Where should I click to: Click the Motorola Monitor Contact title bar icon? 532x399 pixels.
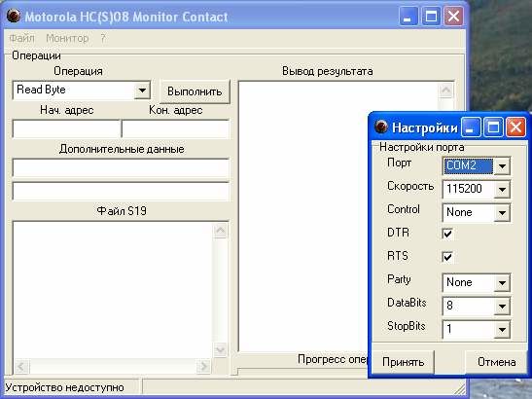14,16
